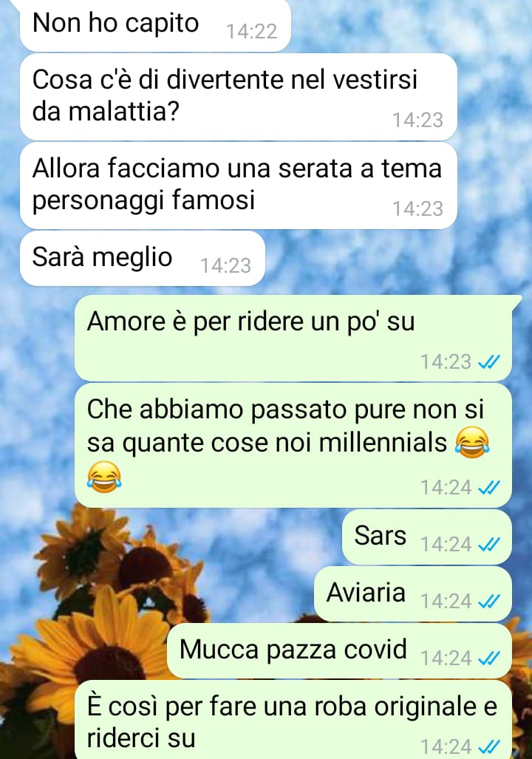This screenshot has height=759, width=532.
Task: Select the "Mucca pazza covid" message
Action: tap(339, 650)
